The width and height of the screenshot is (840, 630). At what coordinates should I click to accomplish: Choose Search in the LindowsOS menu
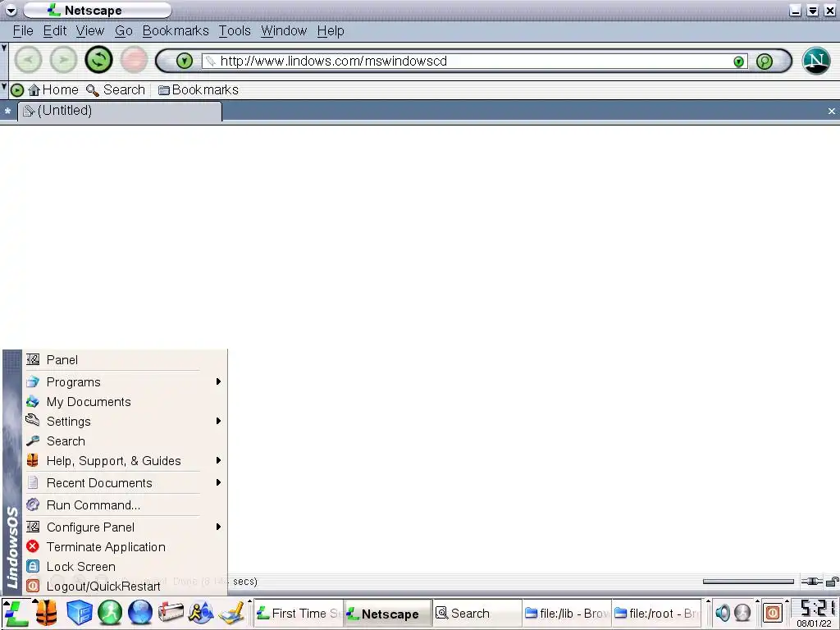pos(125,441)
